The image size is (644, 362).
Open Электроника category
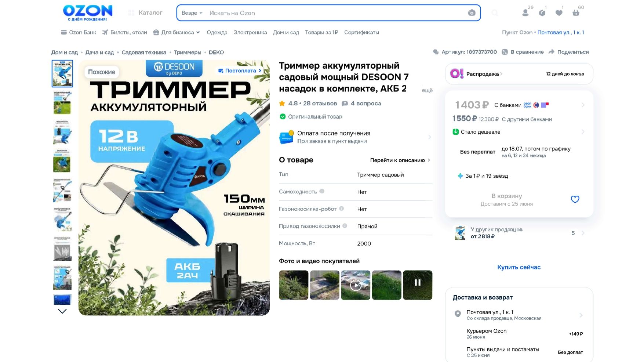tap(250, 32)
